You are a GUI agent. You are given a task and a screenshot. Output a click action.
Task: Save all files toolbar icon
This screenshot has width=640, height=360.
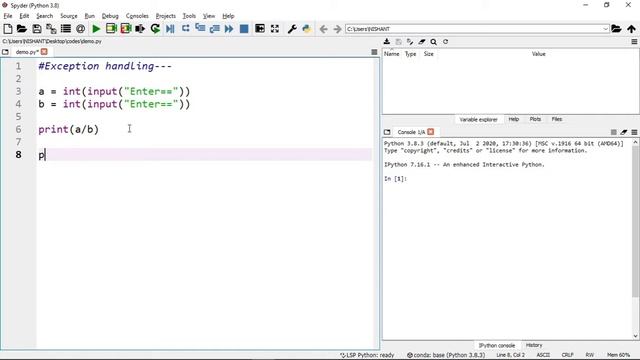click(x=51, y=29)
